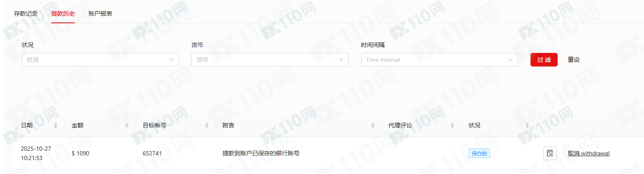Open the 状况 filter dropdown
644x174 pixels.
click(x=100, y=60)
